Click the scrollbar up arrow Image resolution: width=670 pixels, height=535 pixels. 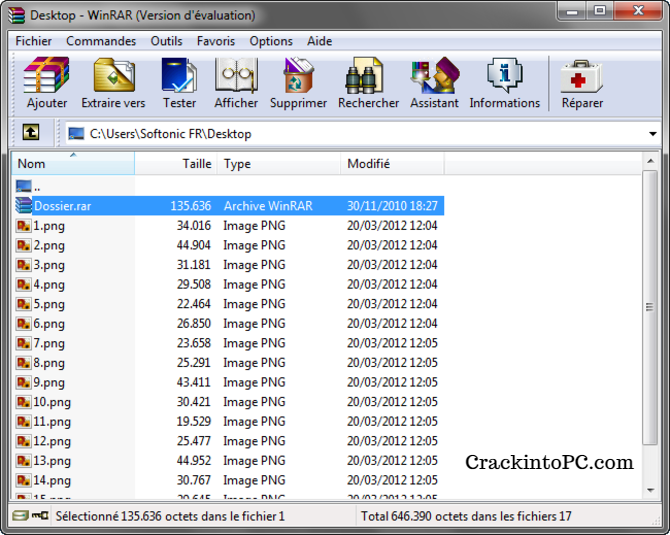(650, 161)
